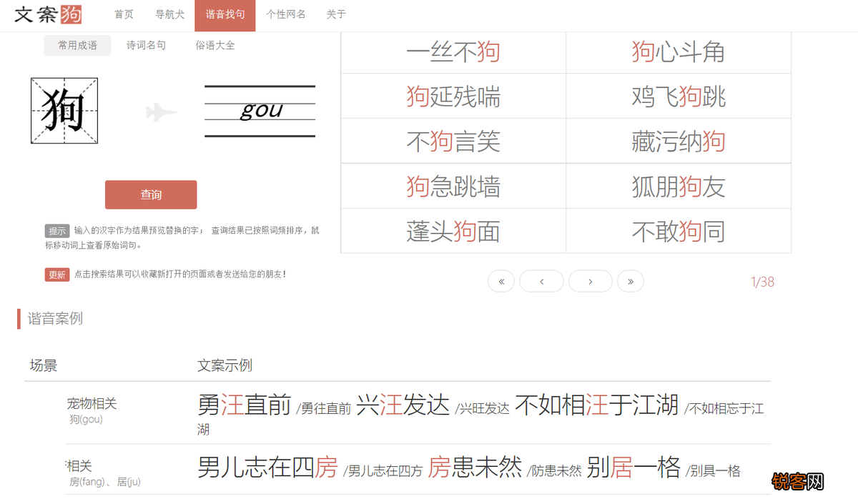The width and height of the screenshot is (858, 504).
Task: Open result 狗心斗角
Action: point(679,51)
